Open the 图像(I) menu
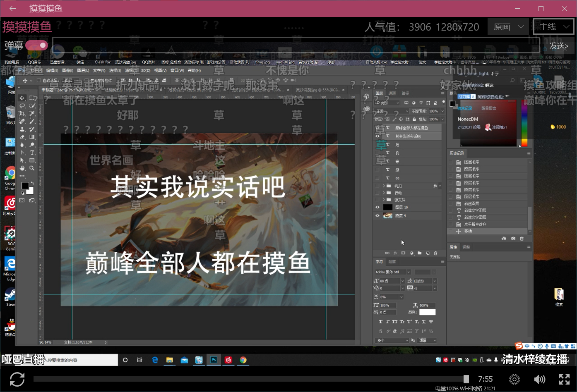This screenshot has width=577, height=392. [67, 71]
